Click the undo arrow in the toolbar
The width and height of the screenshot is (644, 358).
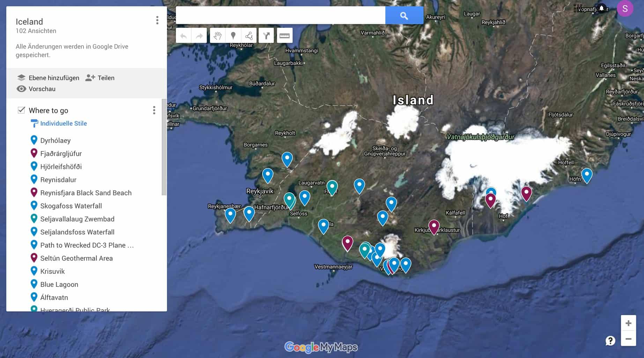tap(184, 36)
